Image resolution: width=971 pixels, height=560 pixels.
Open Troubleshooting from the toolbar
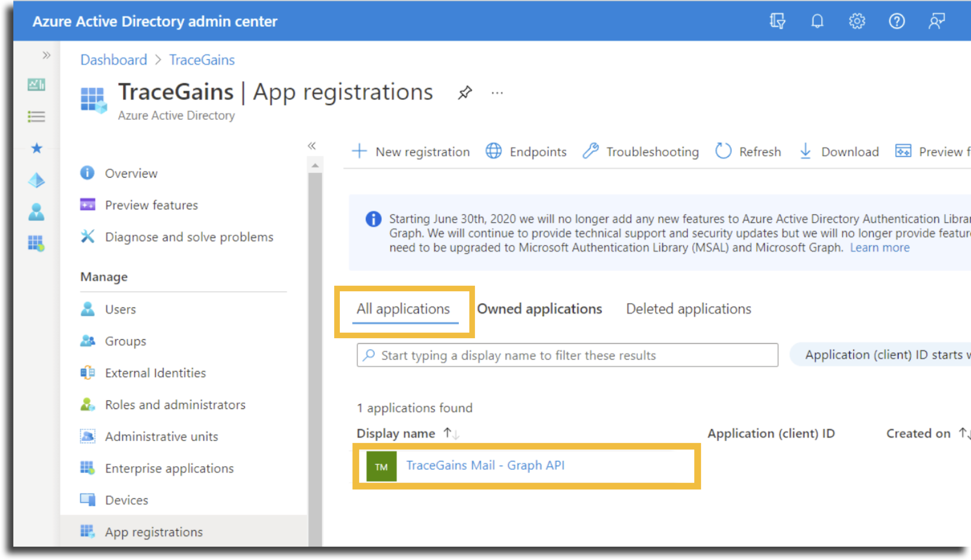pyautogui.click(x=641, y=152)
